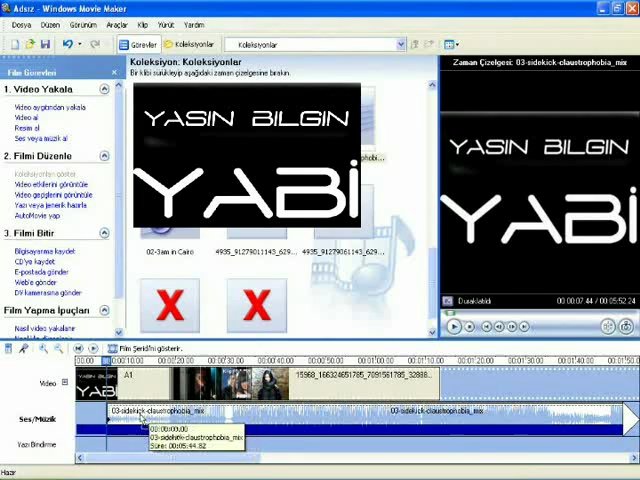Click the Redo arrow icon
The height and width of the screenshot is (480, 640).
click(95, 44)
